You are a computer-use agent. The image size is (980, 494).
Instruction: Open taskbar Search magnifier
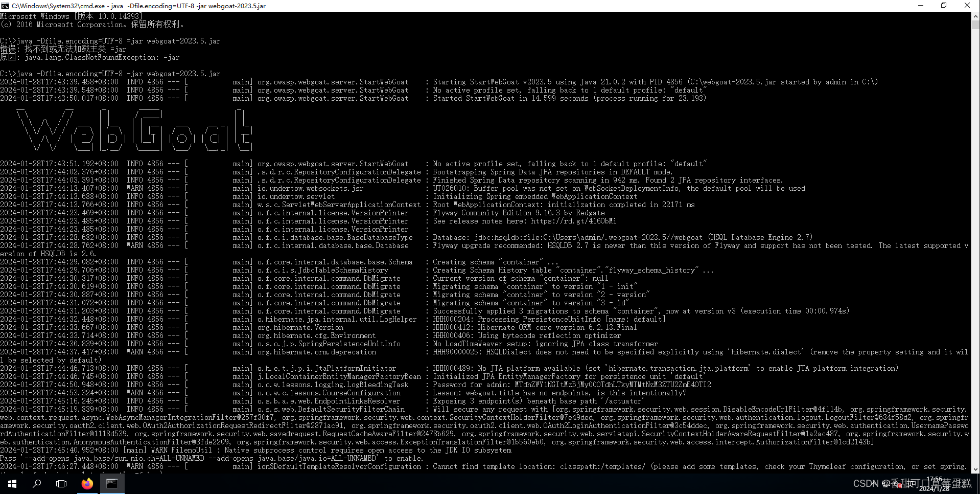tap(37, 483)
